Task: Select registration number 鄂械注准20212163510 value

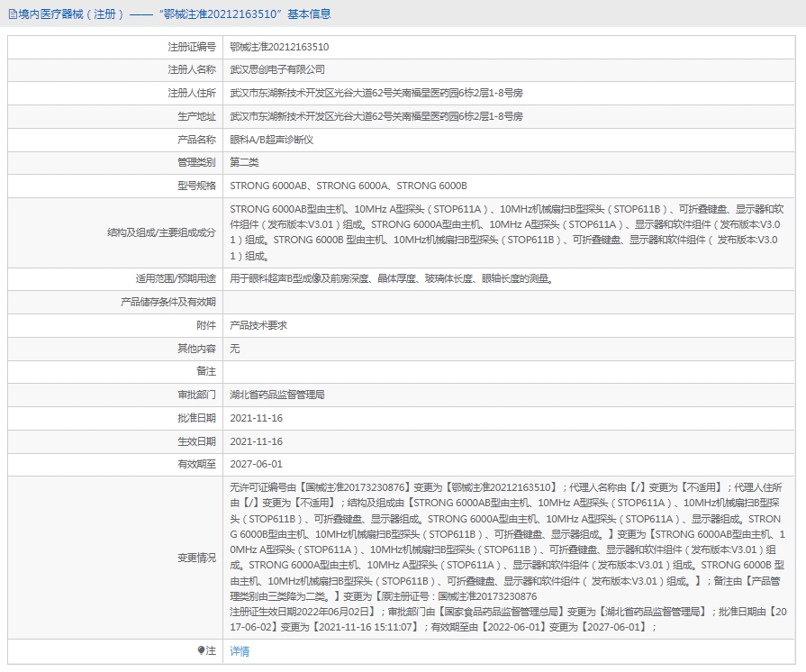Action: tap(279, 47)
